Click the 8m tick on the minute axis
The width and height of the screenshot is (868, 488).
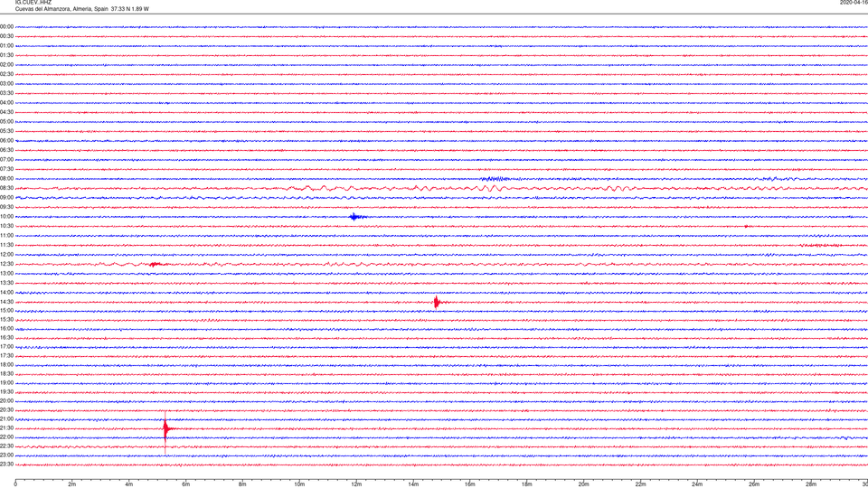(242, 484)
